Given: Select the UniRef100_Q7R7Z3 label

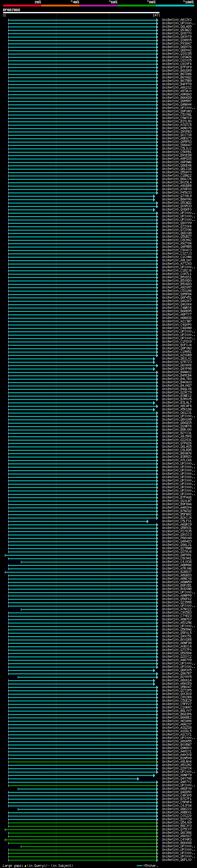Looking at the screenshot, I should (177, 362).
